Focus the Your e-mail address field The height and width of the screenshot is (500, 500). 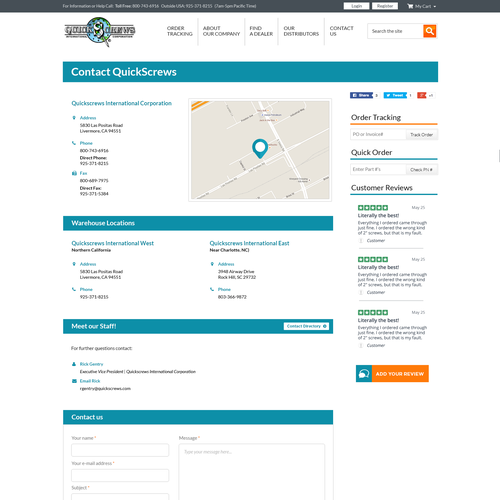[120, 475]
